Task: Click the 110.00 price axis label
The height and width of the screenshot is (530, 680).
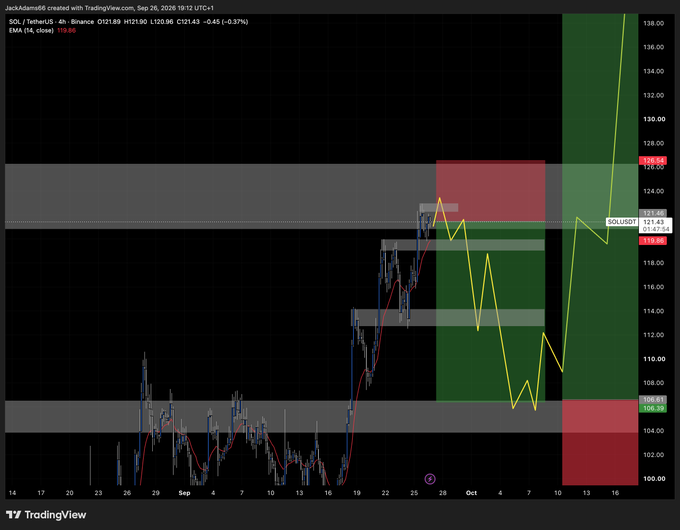Action: point(654,359)
